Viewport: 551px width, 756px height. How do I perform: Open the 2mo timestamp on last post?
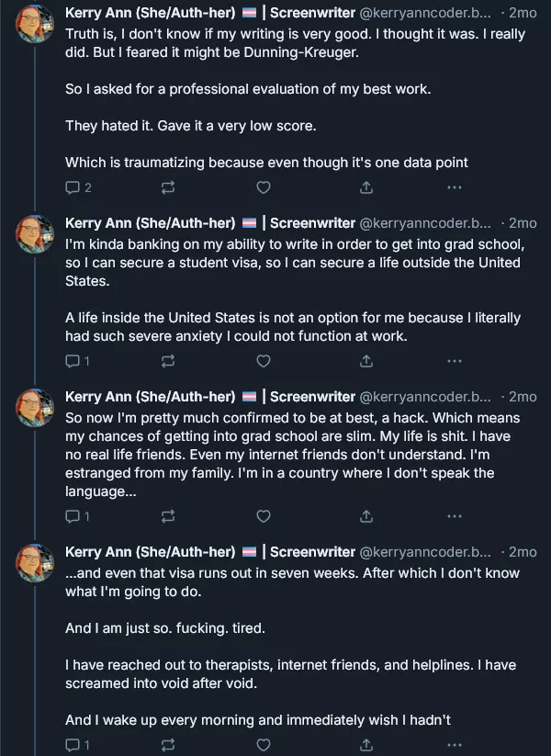tap(523, 552)
